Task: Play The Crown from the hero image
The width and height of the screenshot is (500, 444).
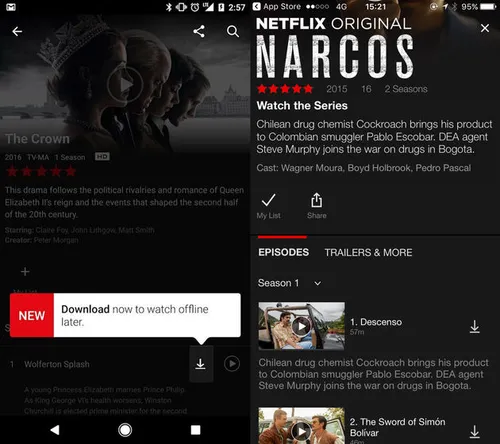Action: pos(125,85)
